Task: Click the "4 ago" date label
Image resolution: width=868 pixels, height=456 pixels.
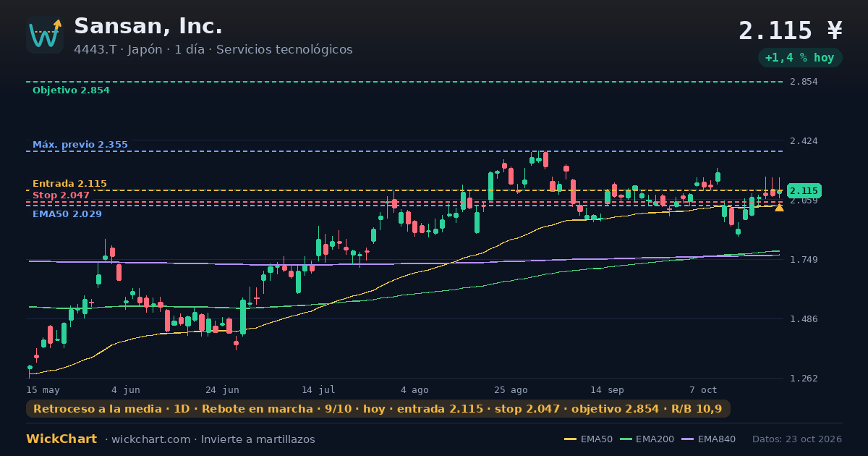Action: 414,389
